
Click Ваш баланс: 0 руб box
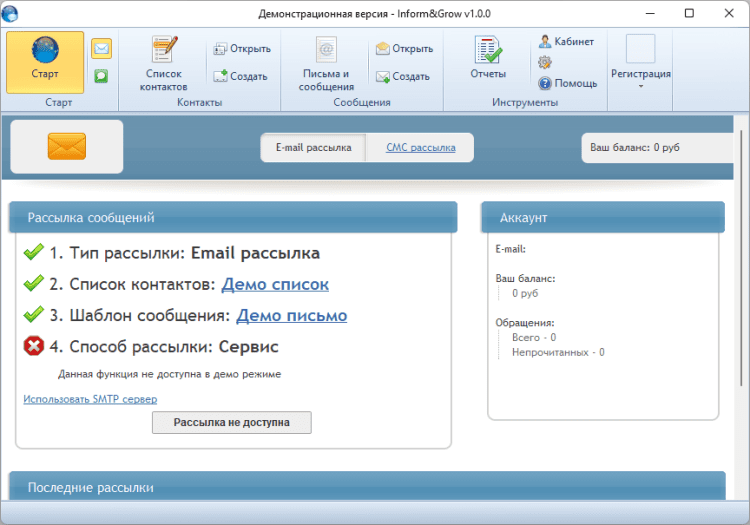point(657,148)
